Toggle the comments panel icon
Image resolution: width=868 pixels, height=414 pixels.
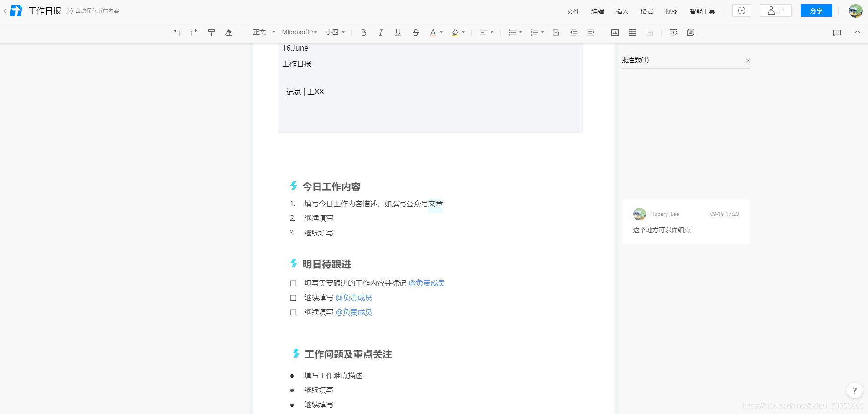[837, 32]
